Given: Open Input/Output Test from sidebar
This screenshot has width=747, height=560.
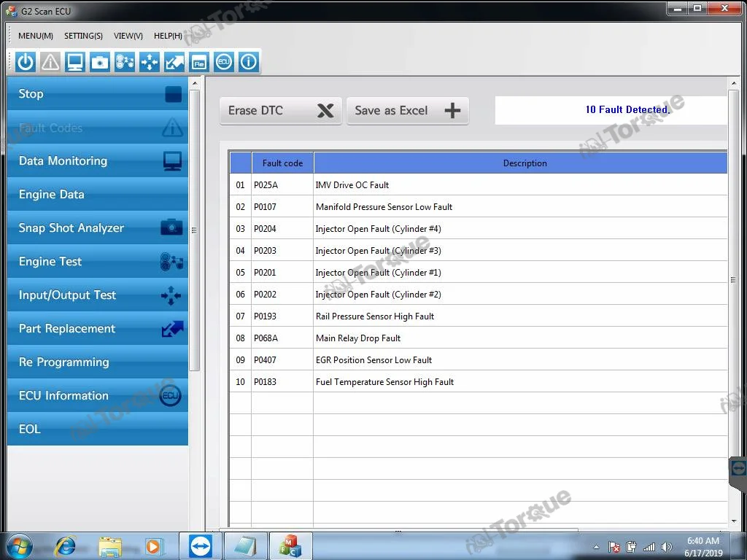Looking at the screenshot, I should tap(98, 295).
